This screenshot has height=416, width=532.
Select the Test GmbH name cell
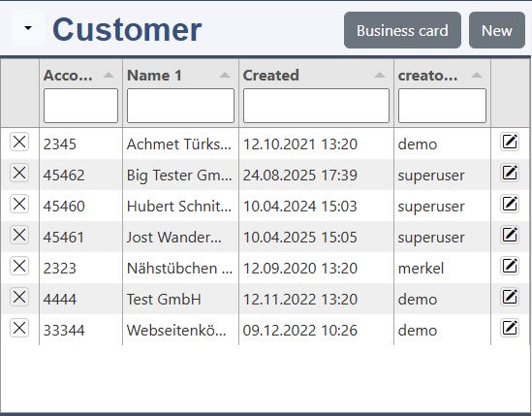164,300
